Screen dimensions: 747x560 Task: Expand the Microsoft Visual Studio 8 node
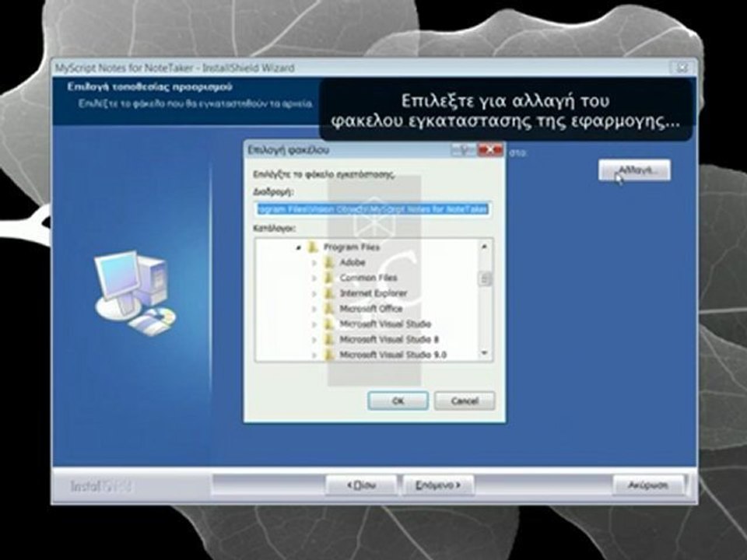tap(314, 340)
